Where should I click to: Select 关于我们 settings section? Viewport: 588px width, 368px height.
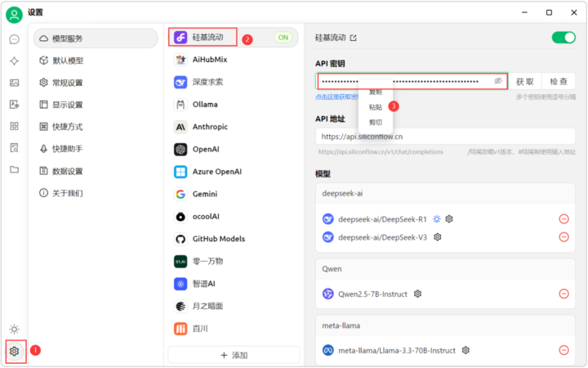pos(96,193)
